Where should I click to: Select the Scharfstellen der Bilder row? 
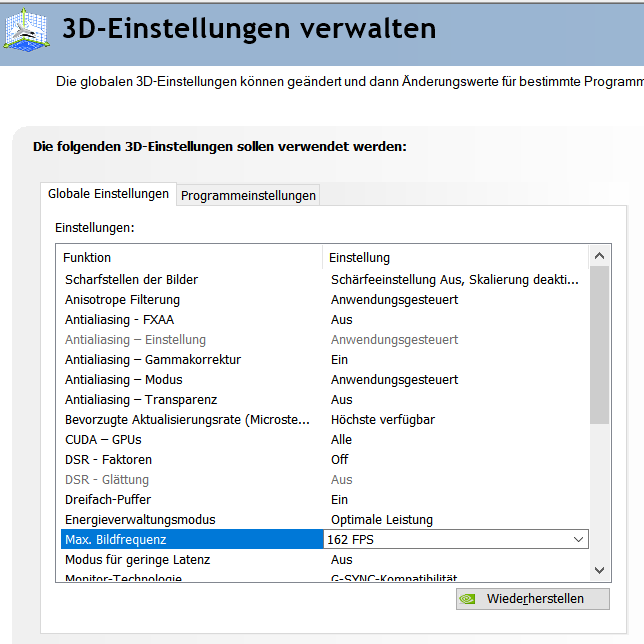coord(324,280)
